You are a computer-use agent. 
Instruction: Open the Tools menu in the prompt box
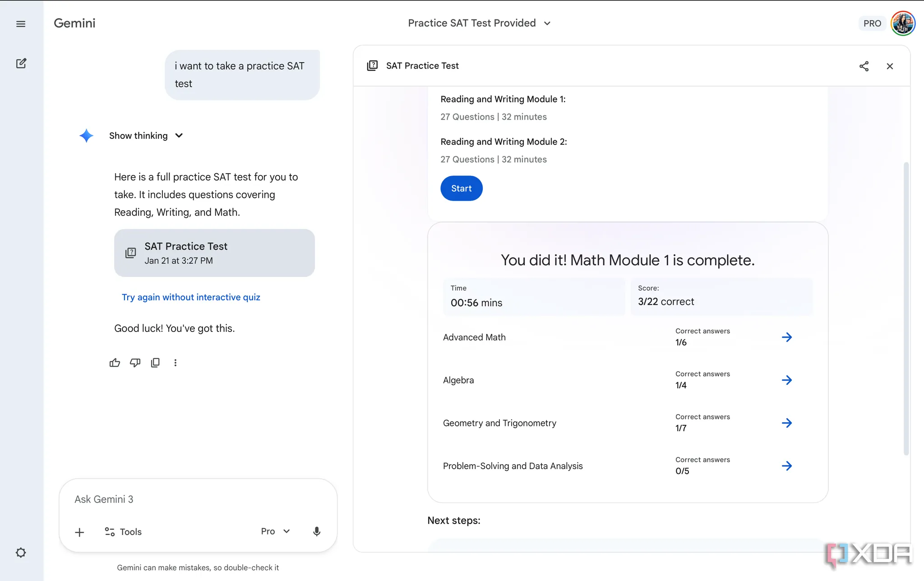(x=123, y=532)
